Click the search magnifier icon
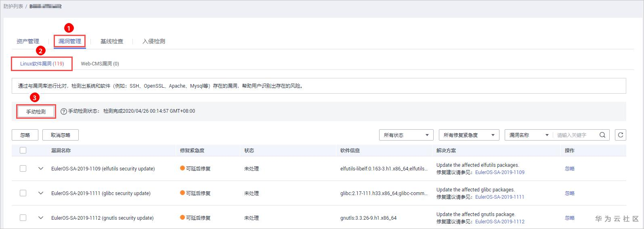 (602, 135)
